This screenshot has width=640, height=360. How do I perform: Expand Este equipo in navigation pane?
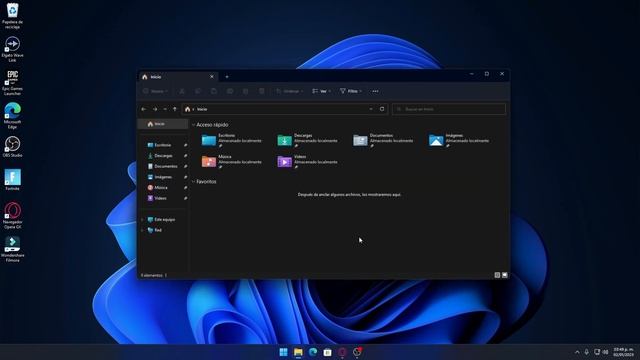142,220
